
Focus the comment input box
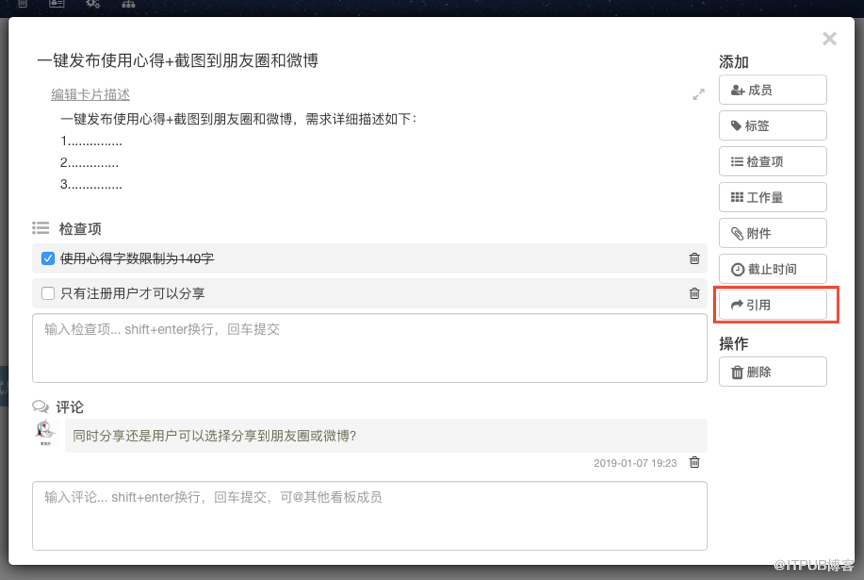point(370,516)
